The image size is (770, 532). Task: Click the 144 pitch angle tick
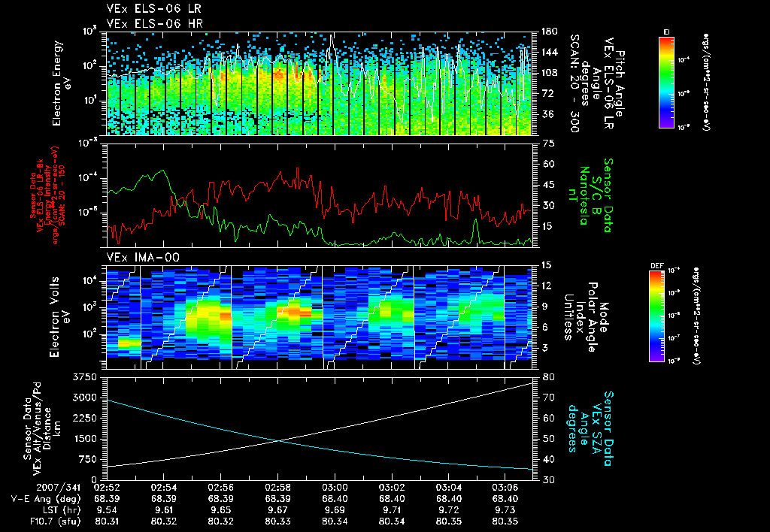tap(550, 52)
